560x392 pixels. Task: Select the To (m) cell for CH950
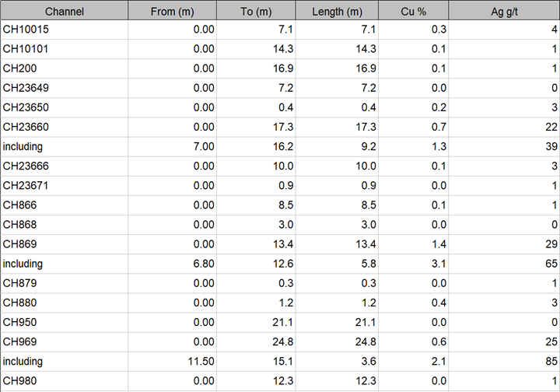tap(257, 322)
